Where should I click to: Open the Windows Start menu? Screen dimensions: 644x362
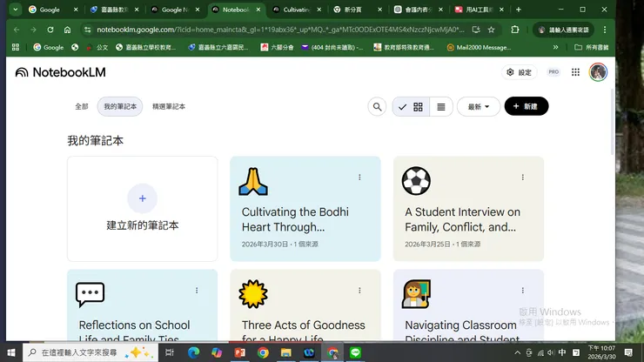(x=11, y=352)
